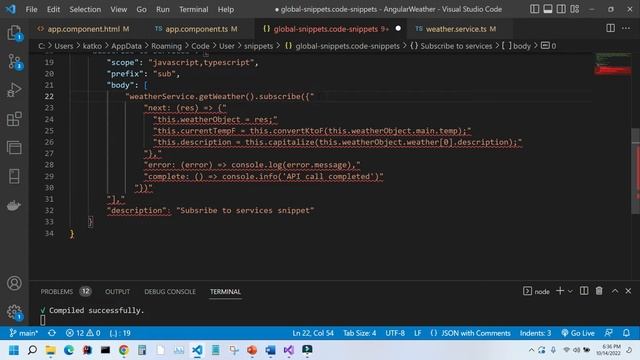Open the Accounts menu icon

[14, 283]
